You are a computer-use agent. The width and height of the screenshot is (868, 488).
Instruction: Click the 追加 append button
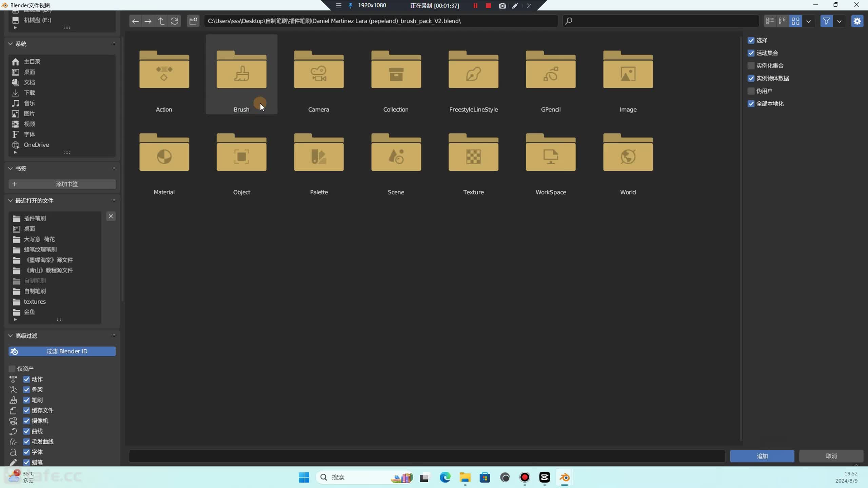(762, 456)
